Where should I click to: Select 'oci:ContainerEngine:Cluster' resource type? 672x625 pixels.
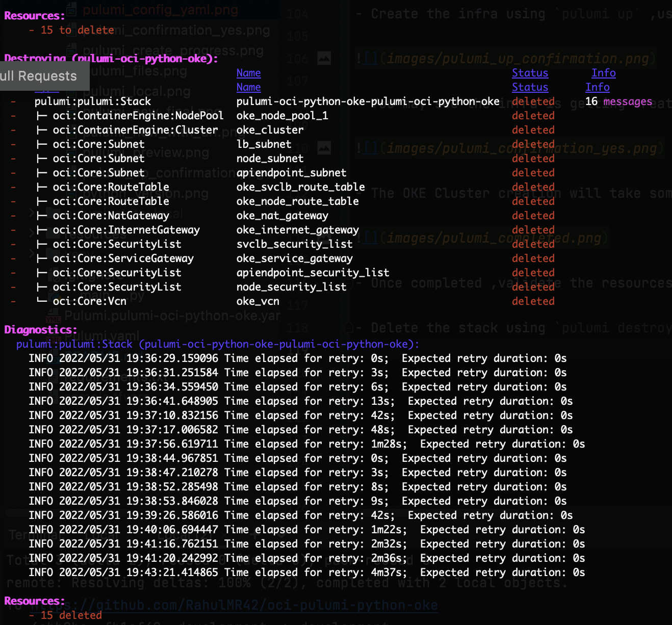(x=135, y=130)
